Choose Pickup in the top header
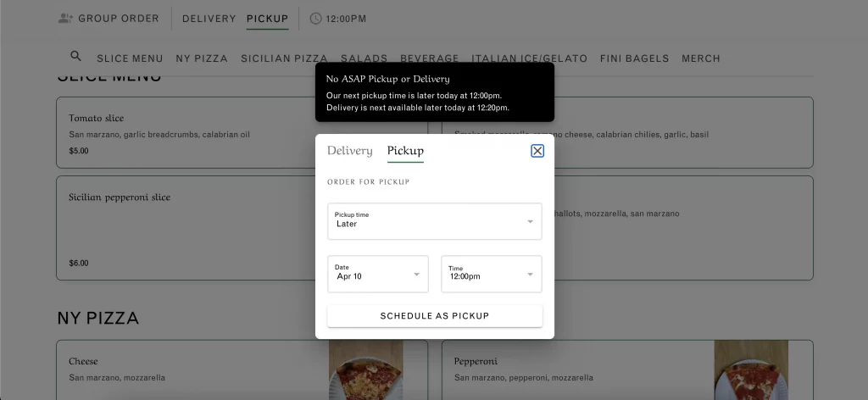Viewport: 868px width, 400px height. [x=267, y=19]
